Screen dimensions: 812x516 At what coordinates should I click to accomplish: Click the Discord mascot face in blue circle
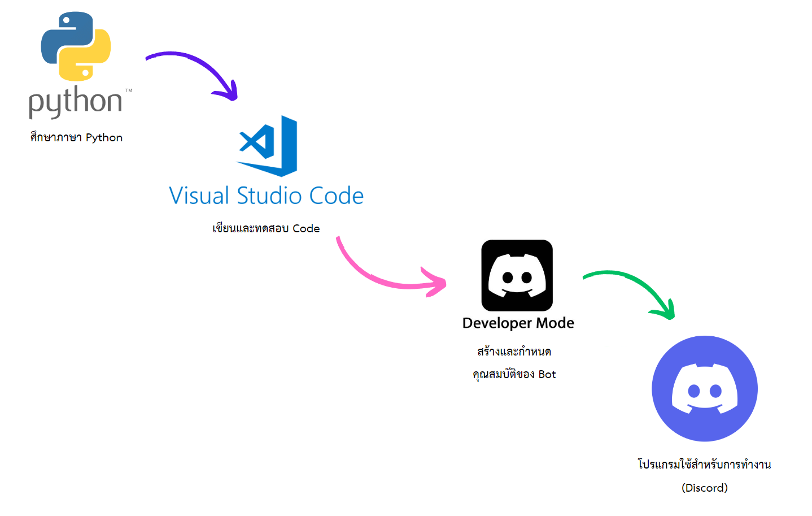(704, 390)
